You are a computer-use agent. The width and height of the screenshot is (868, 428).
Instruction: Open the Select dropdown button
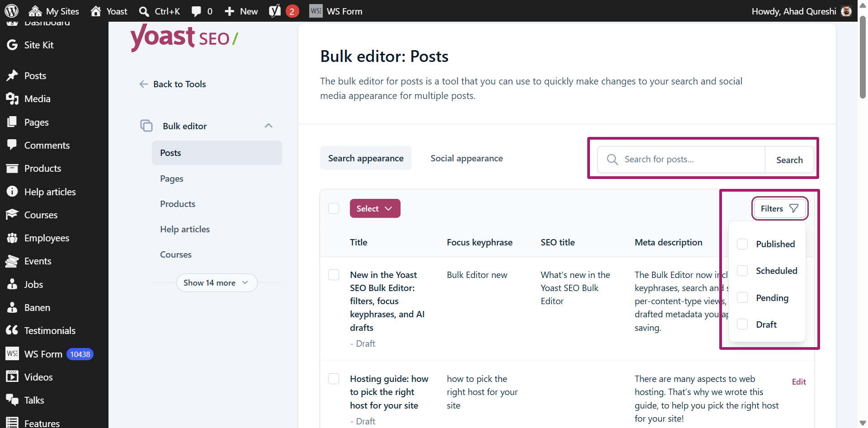click(x=375, y=208)
